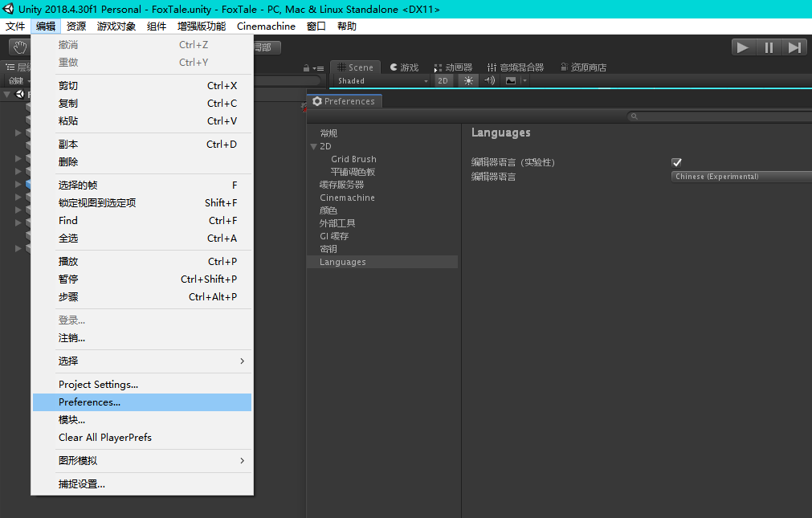Click the Pause button
The image size is (812, 518).
[x=769, y=47]
